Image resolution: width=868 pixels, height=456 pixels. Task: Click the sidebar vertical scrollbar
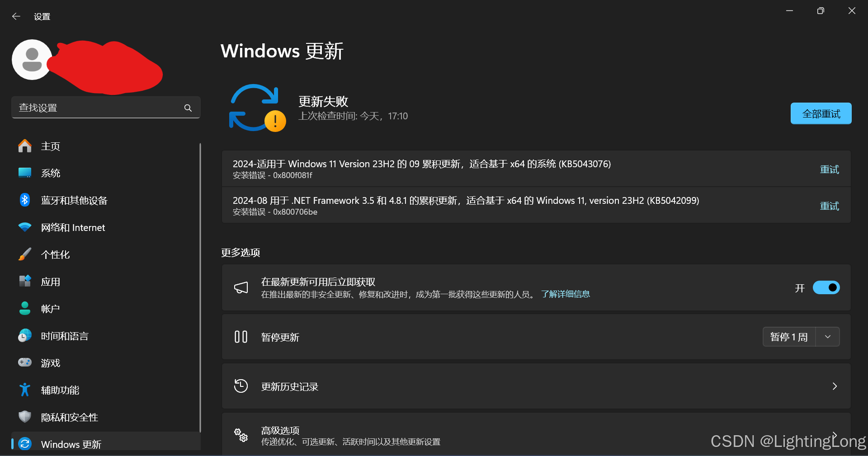tap(200, 287)
